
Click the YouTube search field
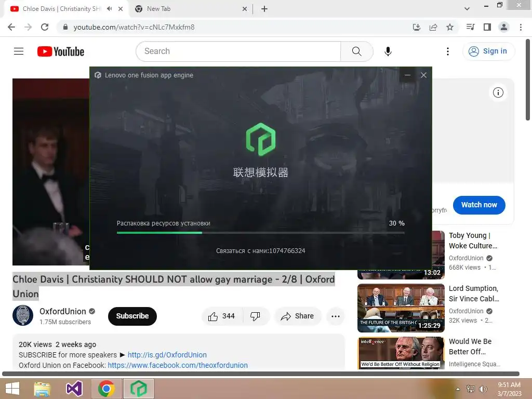(x=238, y=51)
